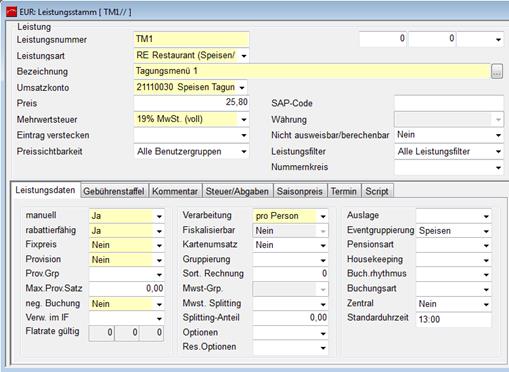Open the Preissichtbarkeit dropdown

click(x=244, y=152)
